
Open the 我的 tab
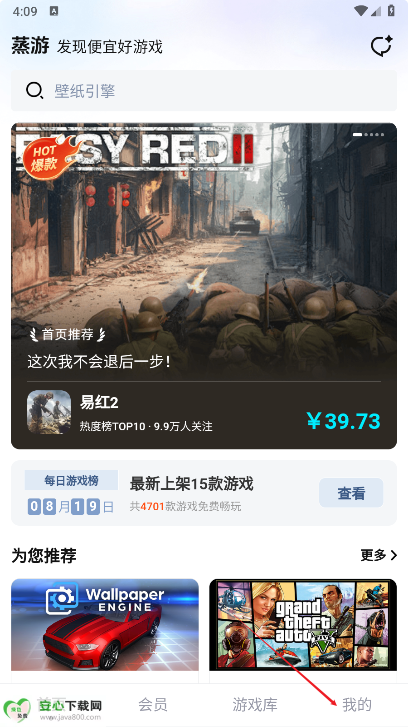click(357, 705)
